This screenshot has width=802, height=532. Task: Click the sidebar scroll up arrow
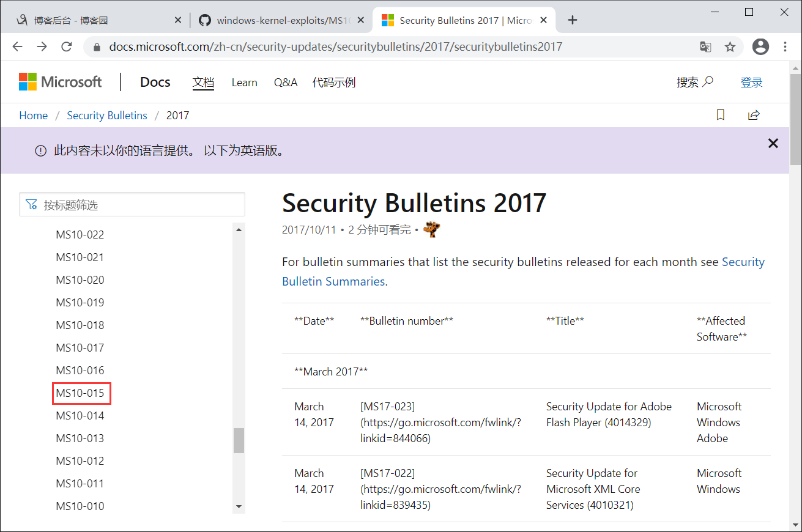click(x=239, y=230)
